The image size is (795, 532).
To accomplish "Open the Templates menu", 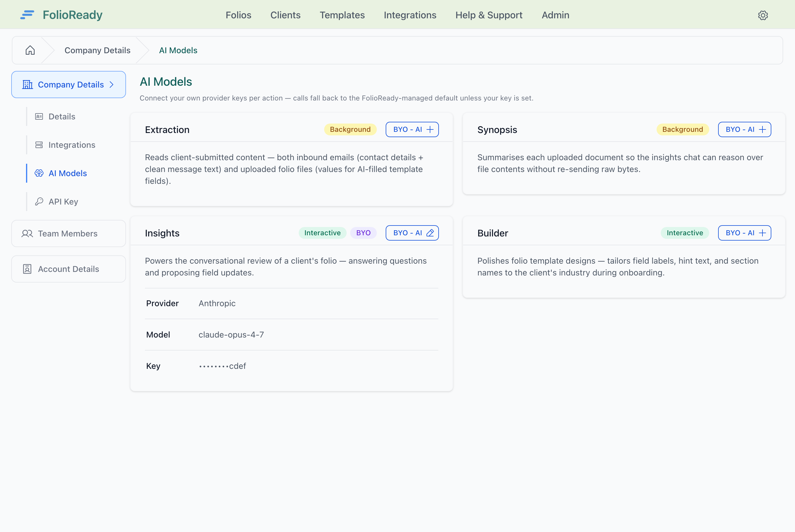I will [x=342, y=15].
